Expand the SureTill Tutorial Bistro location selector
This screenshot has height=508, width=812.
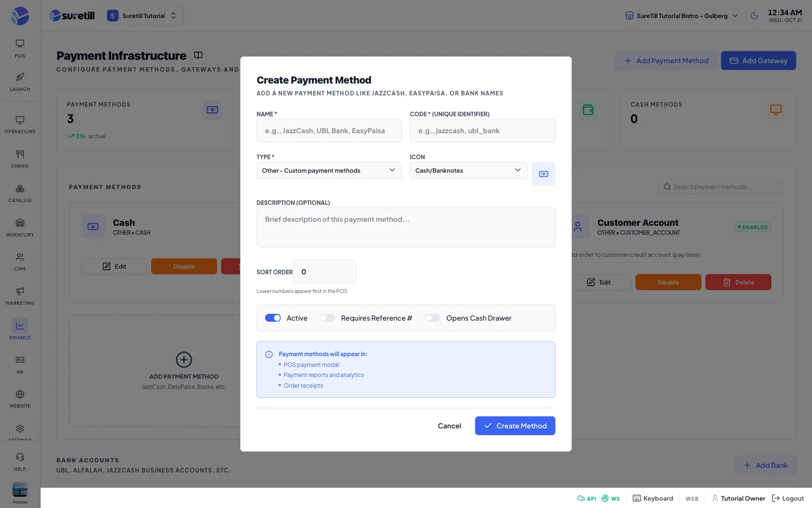(682, 16)
